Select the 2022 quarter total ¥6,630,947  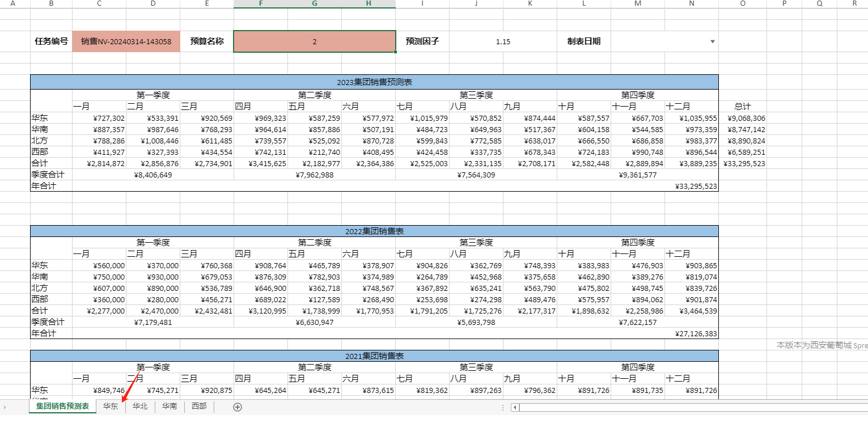[x=315, y=323]
